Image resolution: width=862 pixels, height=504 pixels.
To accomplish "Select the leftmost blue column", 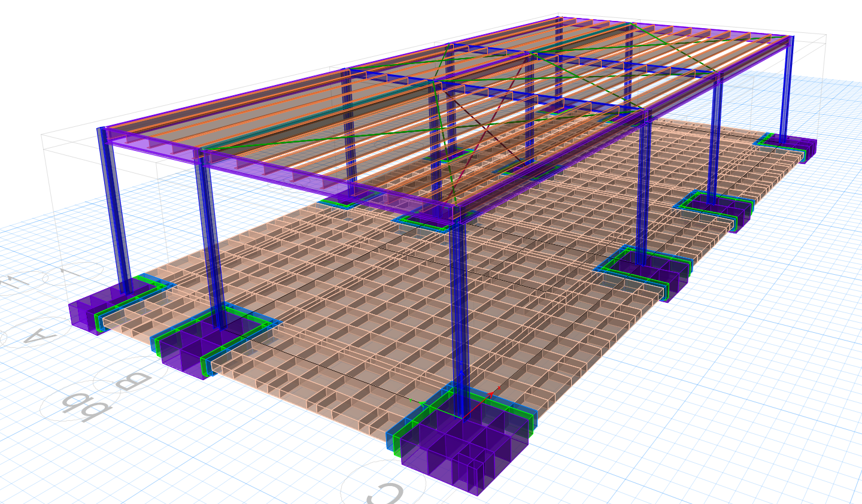I will (x=114, y=210).
